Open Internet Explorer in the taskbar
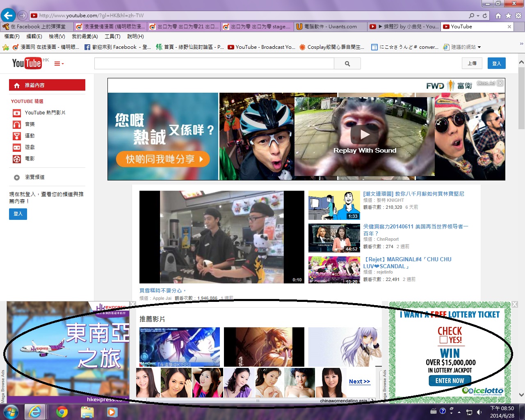The image size is (525, 420). 35,411
